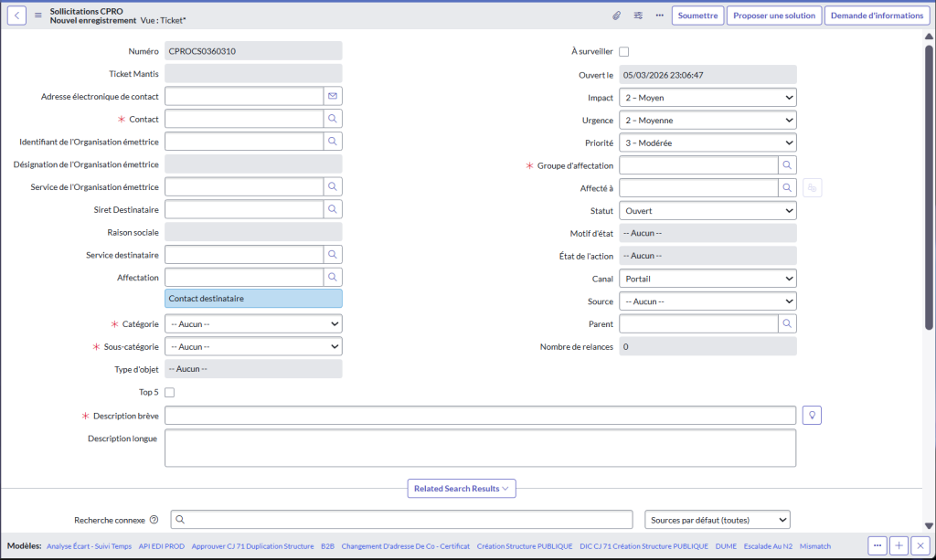936x560 pixels.
Task: Click the email icon beside contact address field
Action: point(334,96)
